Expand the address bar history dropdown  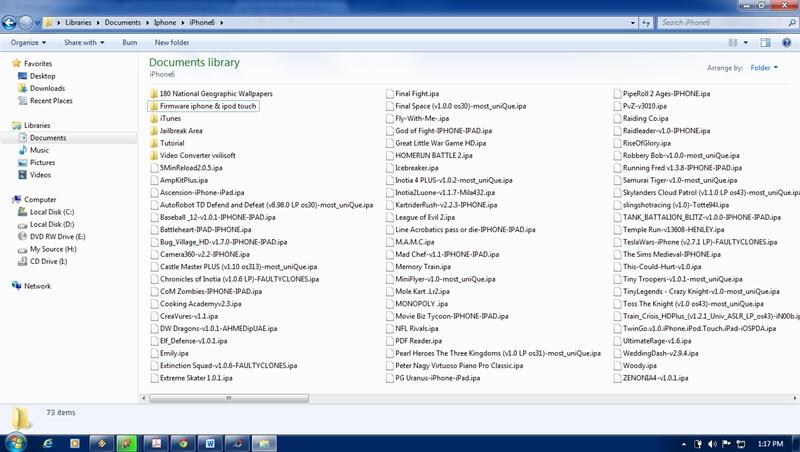click(633, 22)
